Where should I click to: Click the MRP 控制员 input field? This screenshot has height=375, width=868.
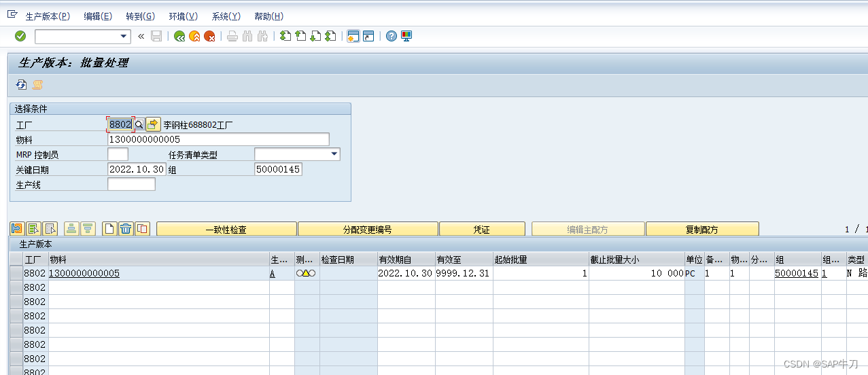pyautogui.click(x=118, y=154)
